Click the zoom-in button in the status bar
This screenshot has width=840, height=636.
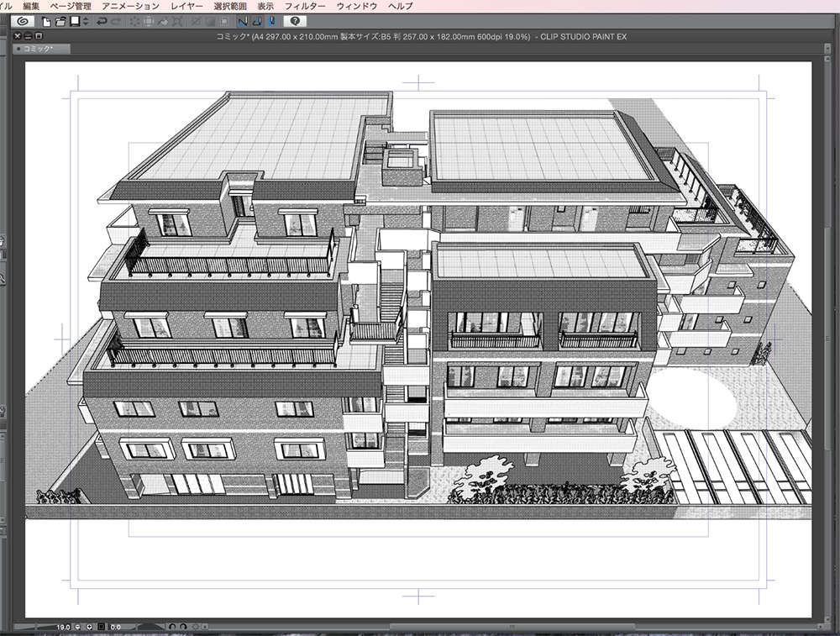point(90,627)
